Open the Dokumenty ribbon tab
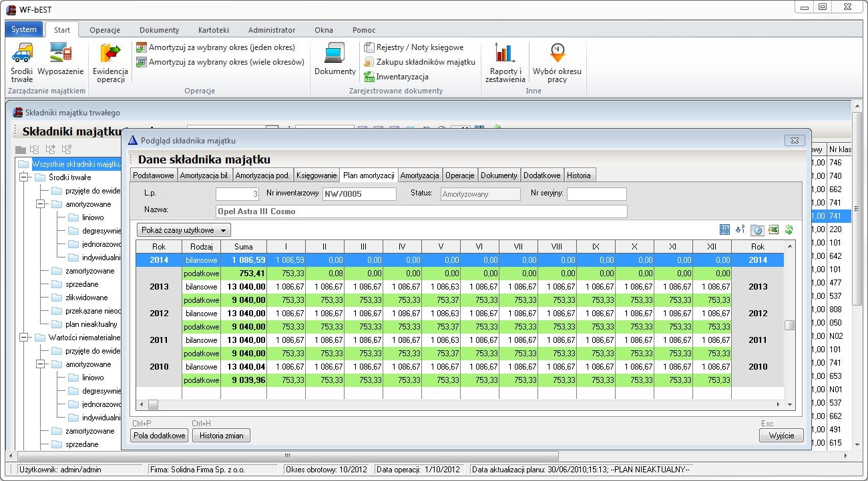This screenshot has height=481, width=868. click(160, 30)
